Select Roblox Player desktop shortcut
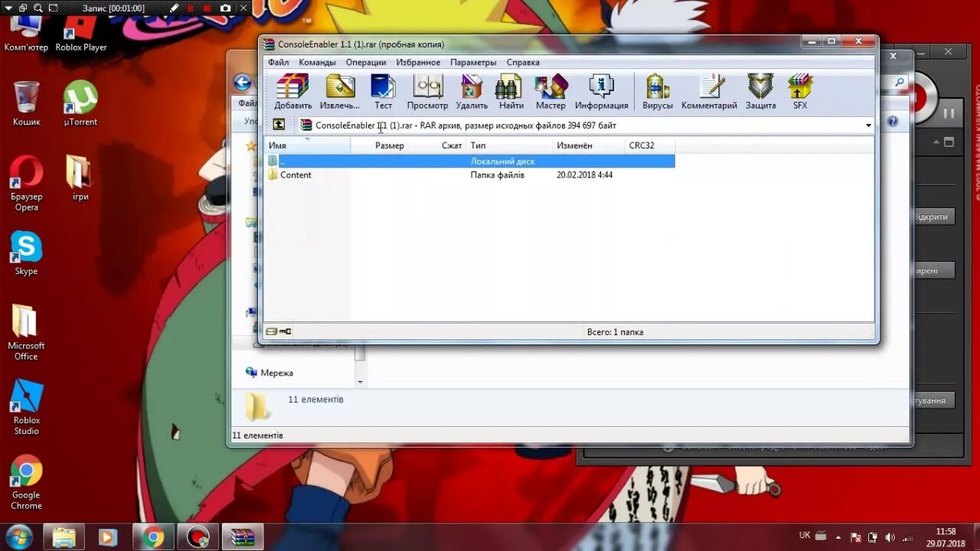The height and width of the screenshot is (551, 980). [x=80, y=34]
